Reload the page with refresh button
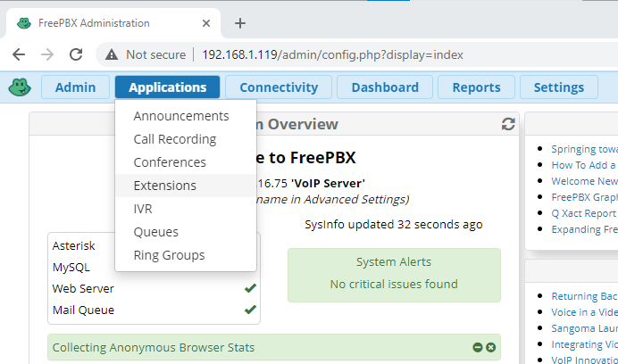 point(76,54)
